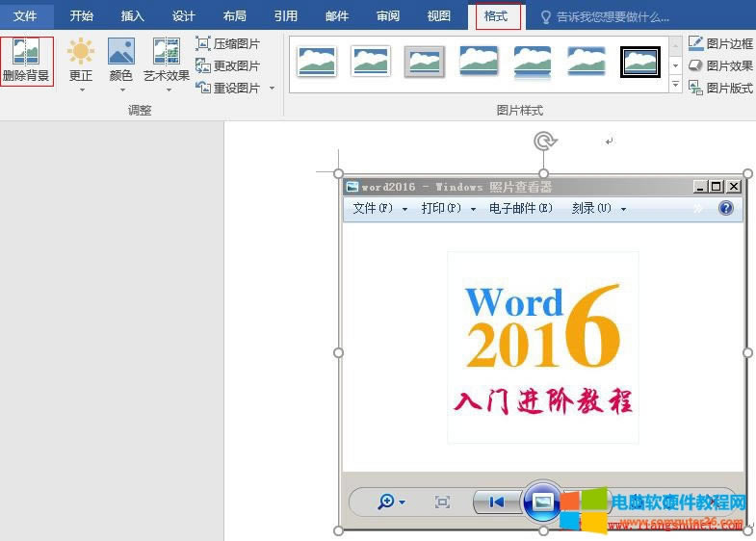
Task: Open Picture Border (图片边框) option
Action: pos(720,44)
